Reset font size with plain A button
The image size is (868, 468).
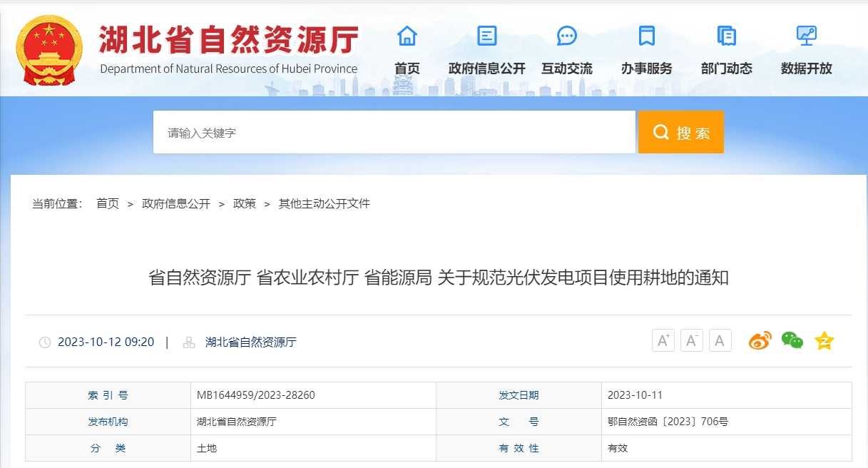click(720, 341)
